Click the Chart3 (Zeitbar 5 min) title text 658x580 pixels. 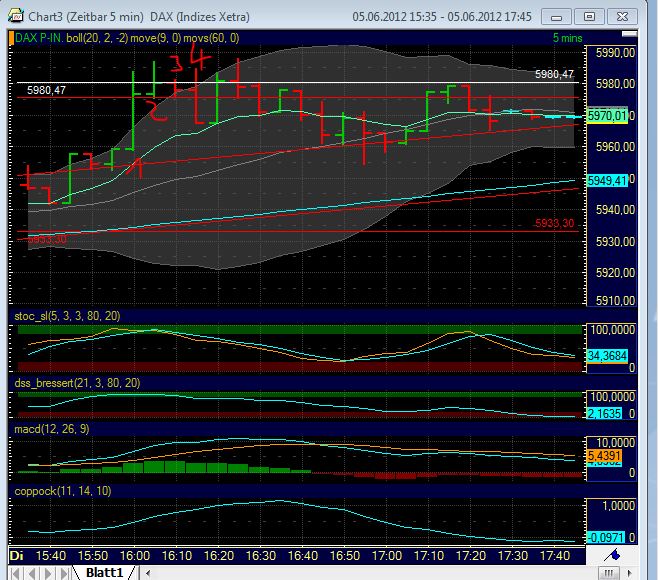[86, 17]
